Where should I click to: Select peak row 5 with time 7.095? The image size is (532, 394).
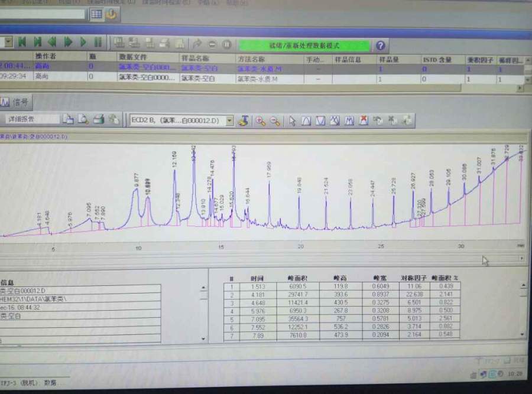tap(342, 319)
